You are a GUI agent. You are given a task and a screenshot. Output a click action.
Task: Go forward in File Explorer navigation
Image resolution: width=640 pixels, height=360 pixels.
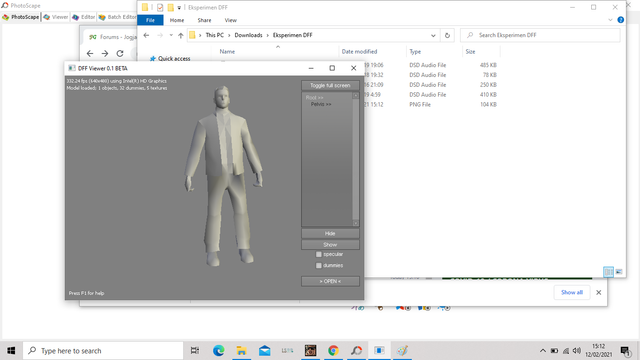point(160,35)
